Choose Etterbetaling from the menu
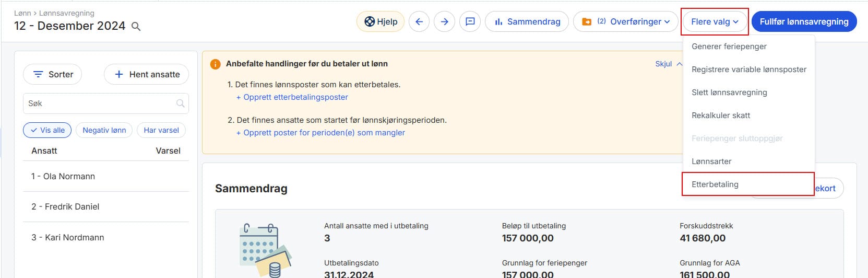This screenshot has height=278, width=868. [715, 184]
